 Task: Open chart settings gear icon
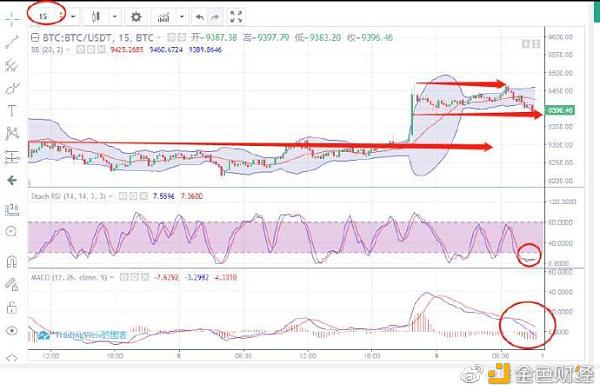136,17
